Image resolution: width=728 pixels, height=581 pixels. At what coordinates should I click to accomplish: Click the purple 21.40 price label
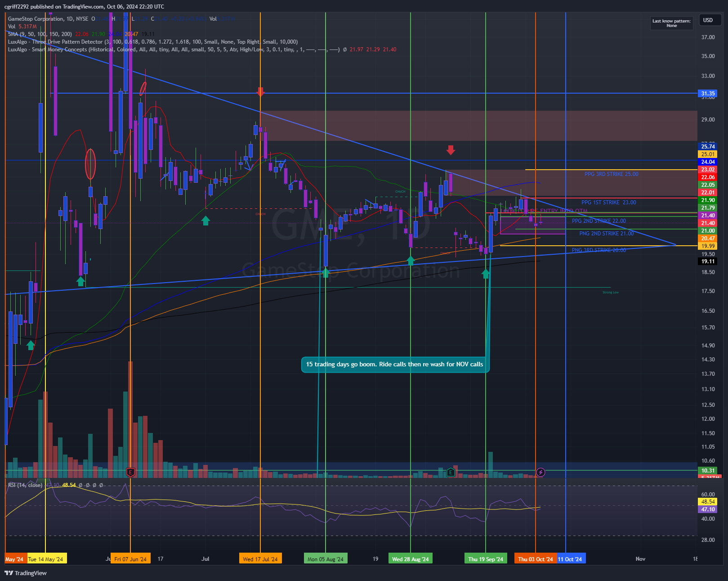708,215
